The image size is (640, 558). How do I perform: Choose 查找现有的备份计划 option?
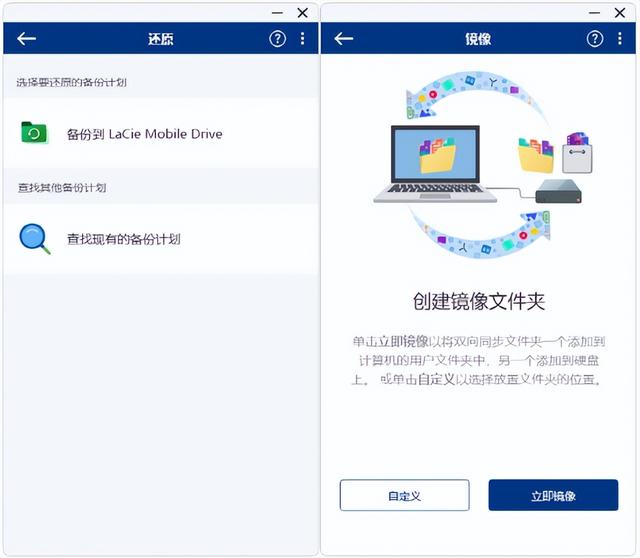click(x=161, y=239)
